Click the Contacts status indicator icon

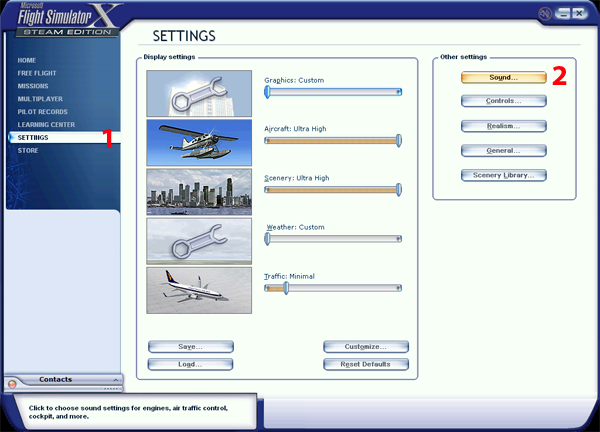(12, 384)
